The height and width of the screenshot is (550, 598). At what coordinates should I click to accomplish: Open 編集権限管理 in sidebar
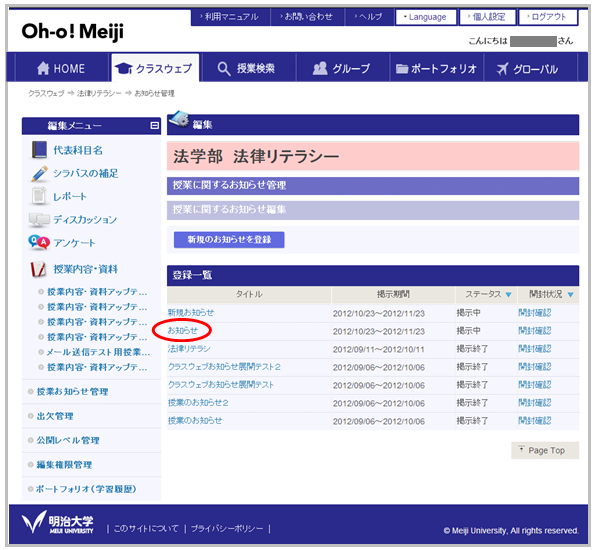(x=64, y=465)
